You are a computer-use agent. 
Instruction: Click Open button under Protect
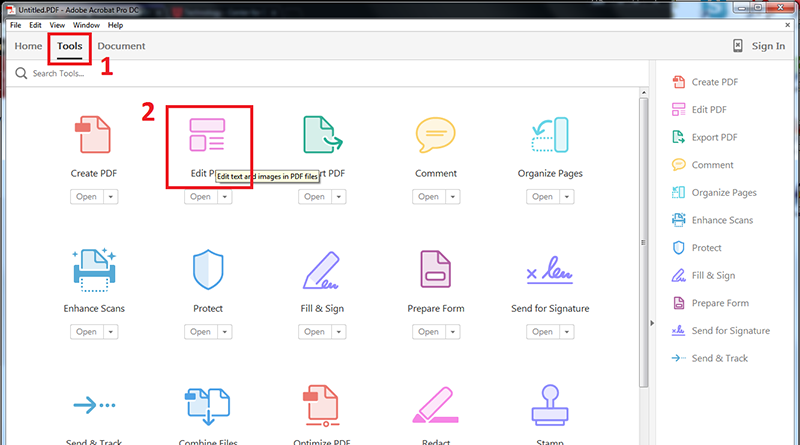tap(201, 332)
